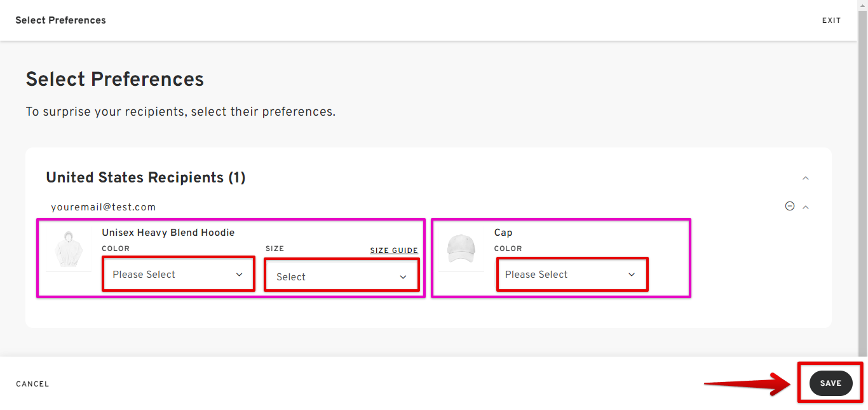868x410 pixels.
Task: Open the SIZE GUIDE link
Action: coord(394,250)
